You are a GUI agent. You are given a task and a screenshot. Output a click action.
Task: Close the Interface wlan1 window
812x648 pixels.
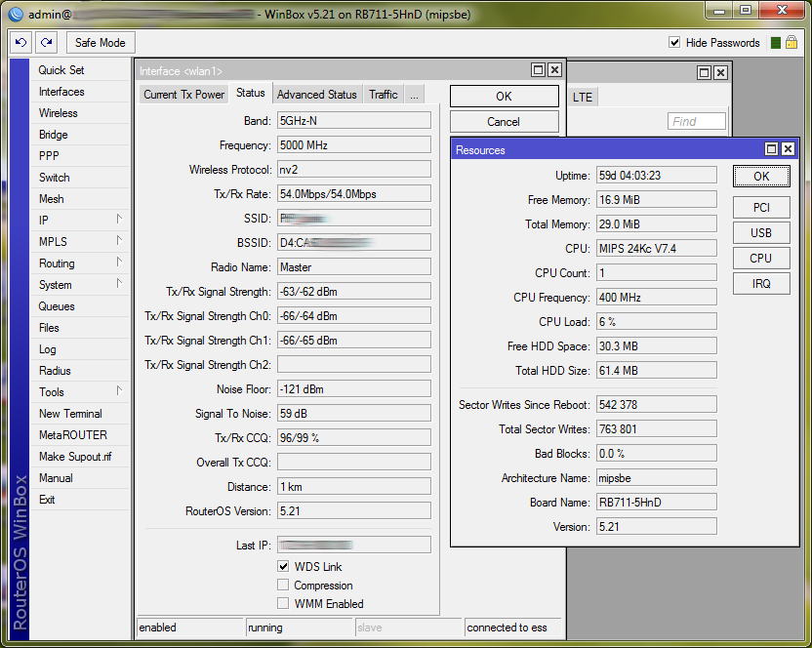pos(554,70)
